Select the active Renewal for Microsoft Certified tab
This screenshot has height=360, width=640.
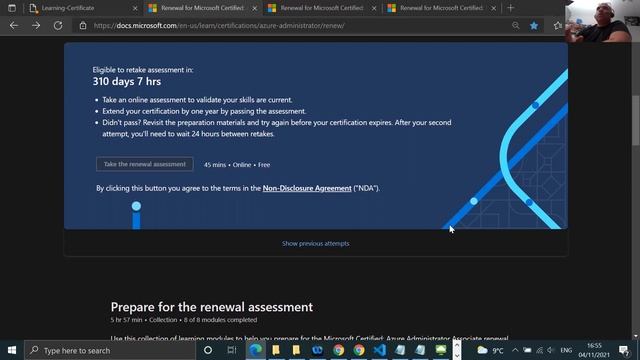point(202,8)
